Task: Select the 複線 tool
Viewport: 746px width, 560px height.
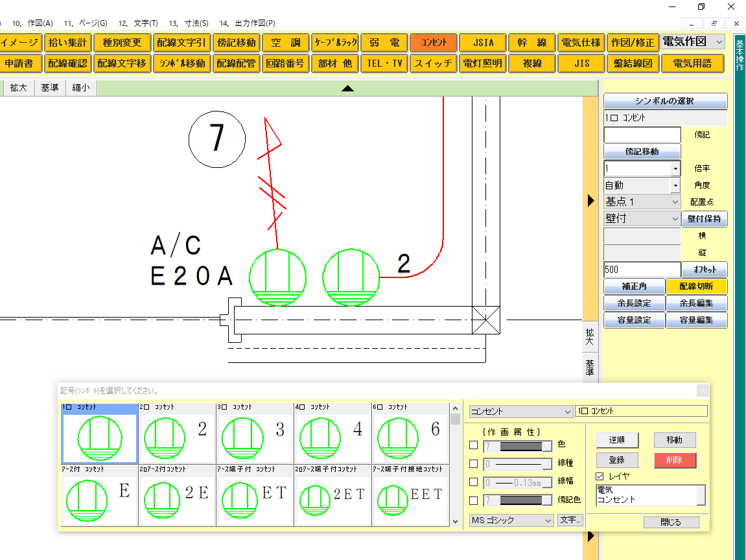Action: click(531, 63)
